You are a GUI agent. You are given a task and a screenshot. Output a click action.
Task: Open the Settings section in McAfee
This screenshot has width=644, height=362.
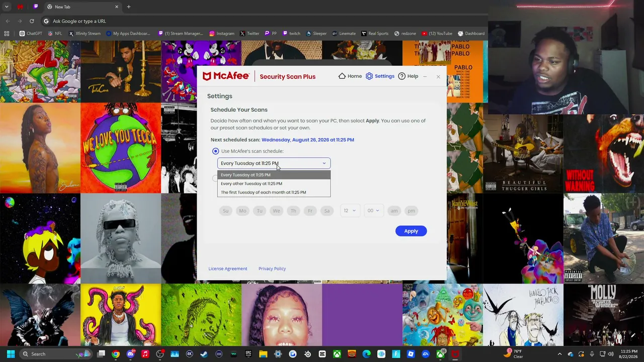pyautogui.click(x=380, y=76)
